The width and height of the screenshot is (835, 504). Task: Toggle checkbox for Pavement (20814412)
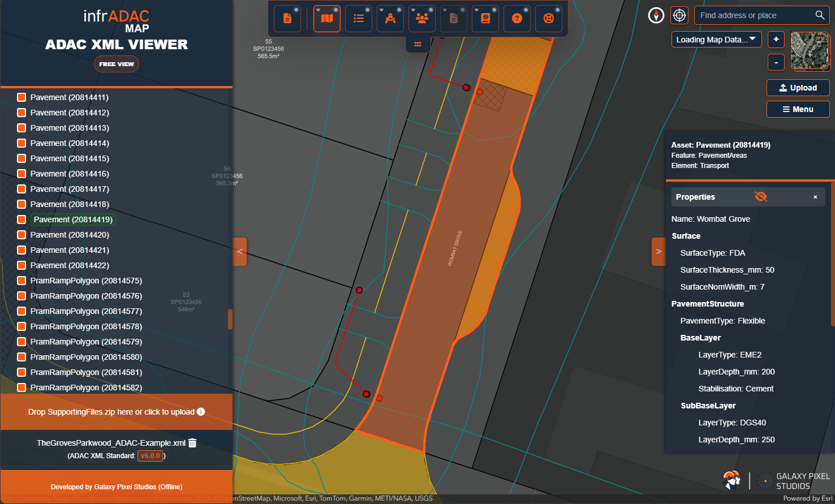21,113
